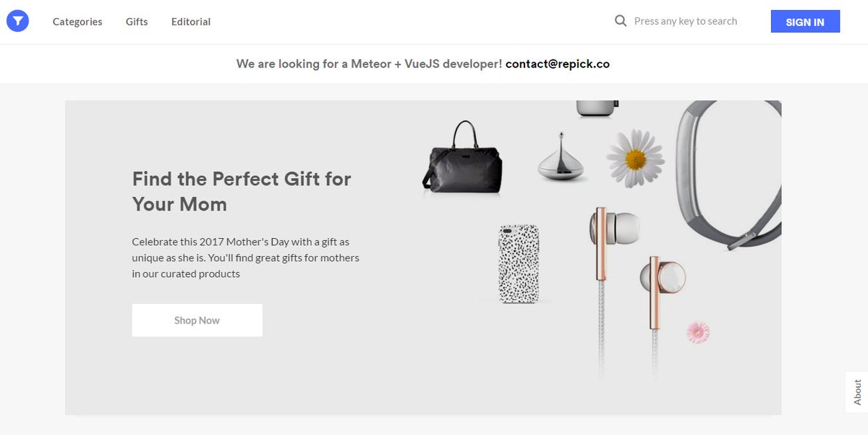Viewport: 868px width, 435px height.
Task: Click the Mother's Day description paragraph
Action: tap(246, 258)
